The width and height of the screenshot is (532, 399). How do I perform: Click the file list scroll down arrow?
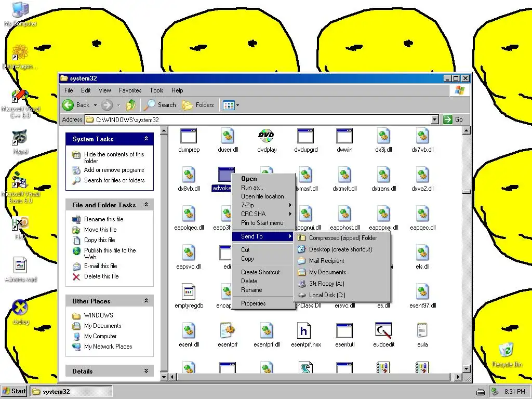(x=467, y=368)
